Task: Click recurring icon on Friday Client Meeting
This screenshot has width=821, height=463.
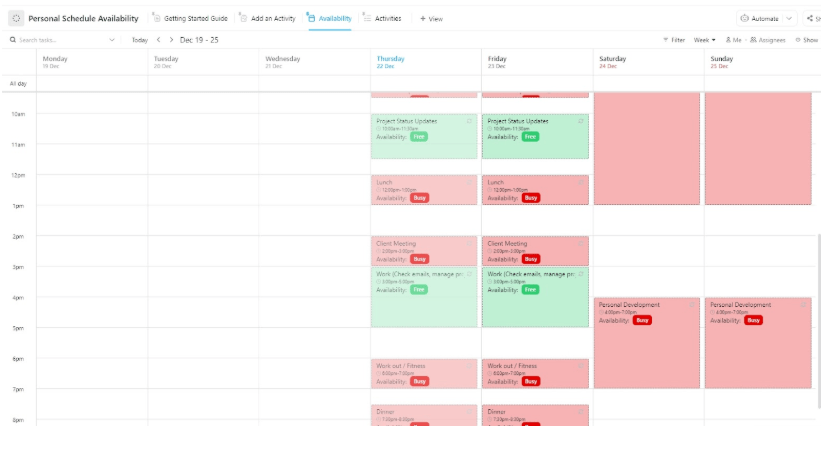Action: point(581,244)
